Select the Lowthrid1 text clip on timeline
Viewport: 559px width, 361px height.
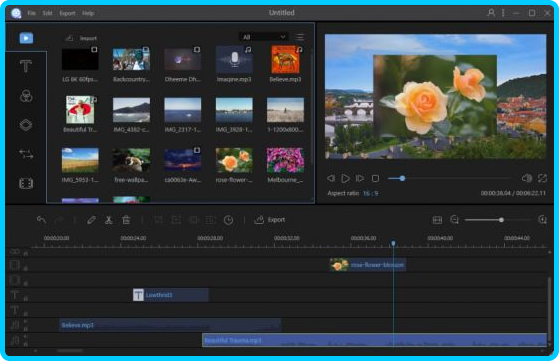(170, 295)
